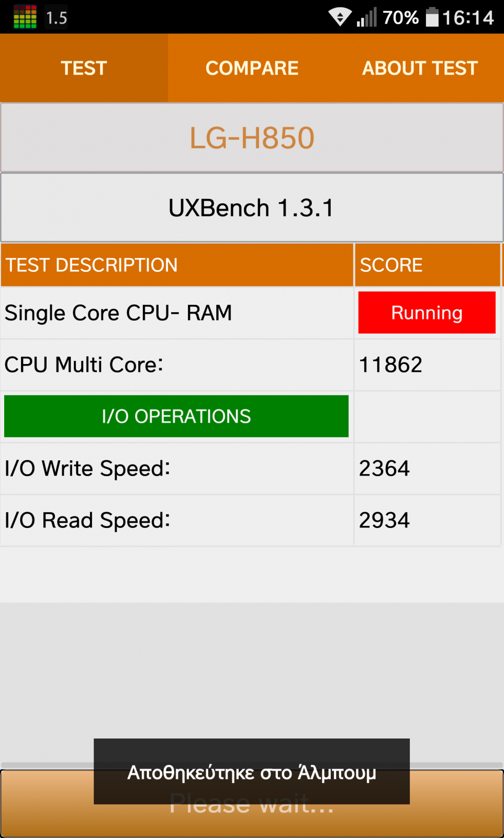Tap the battery icon in status bar
The width and height of the screenshot is (504, 838).
click(x=432, y=17)
